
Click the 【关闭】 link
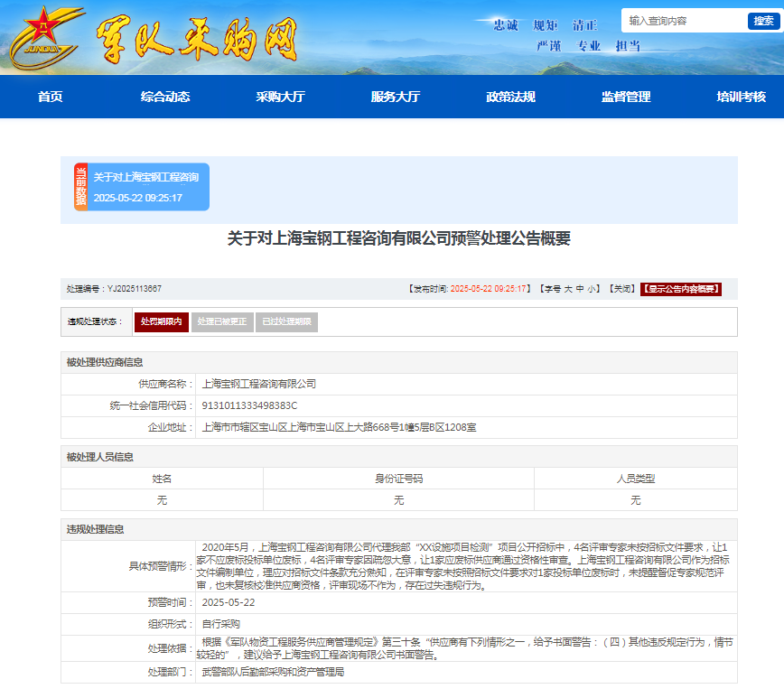pos(622,289)
